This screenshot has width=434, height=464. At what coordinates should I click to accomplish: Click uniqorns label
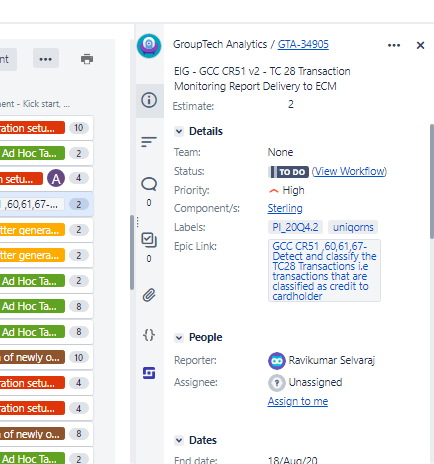click(x=353, y=227)
